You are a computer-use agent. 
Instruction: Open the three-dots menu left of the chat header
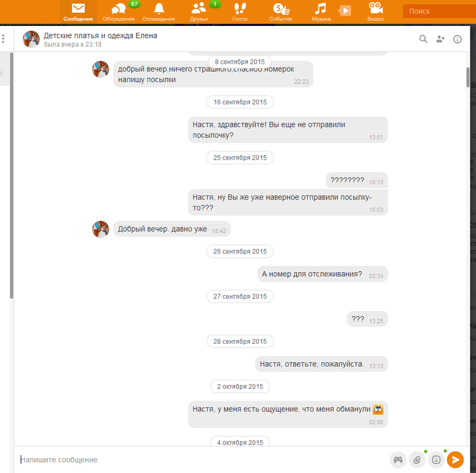coord(3,38)
